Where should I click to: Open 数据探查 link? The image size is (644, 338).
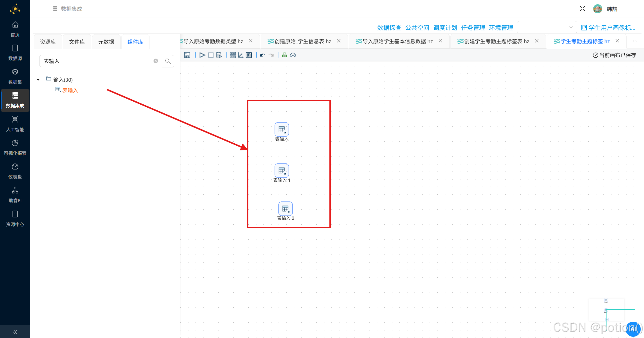coord(389,28)
